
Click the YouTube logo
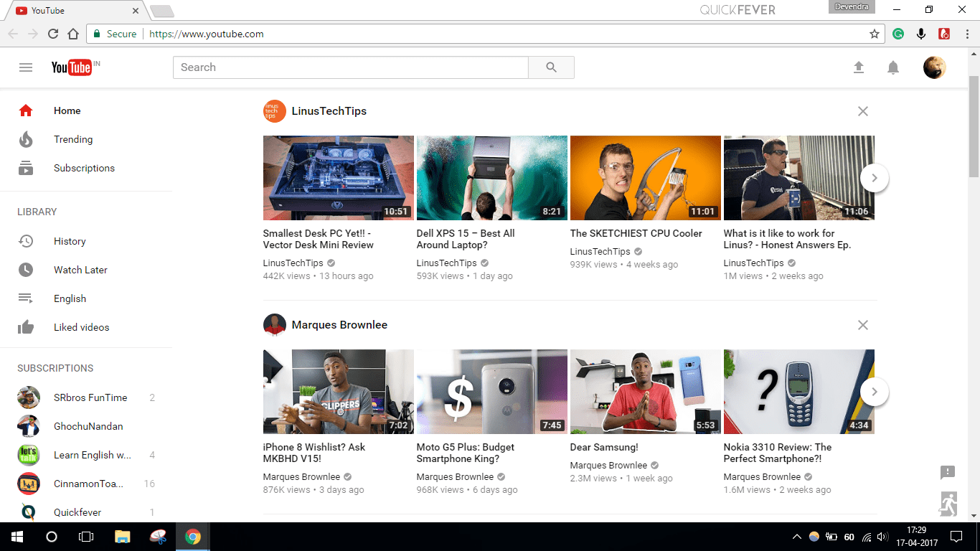72,67
